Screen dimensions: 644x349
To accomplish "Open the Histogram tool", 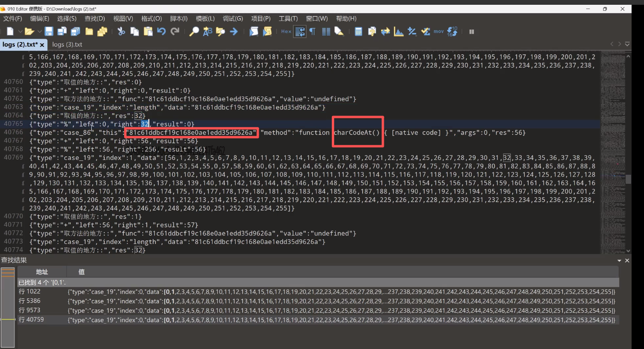I will (398, 32).
